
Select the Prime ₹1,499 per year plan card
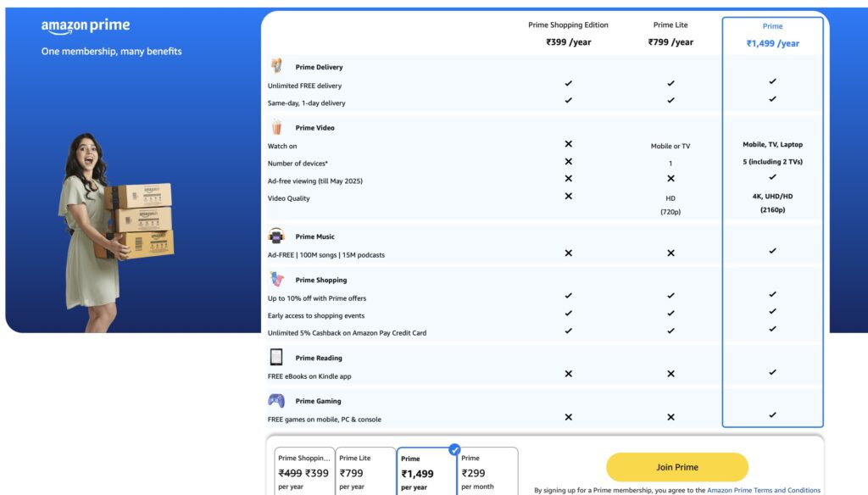[427, 472]
